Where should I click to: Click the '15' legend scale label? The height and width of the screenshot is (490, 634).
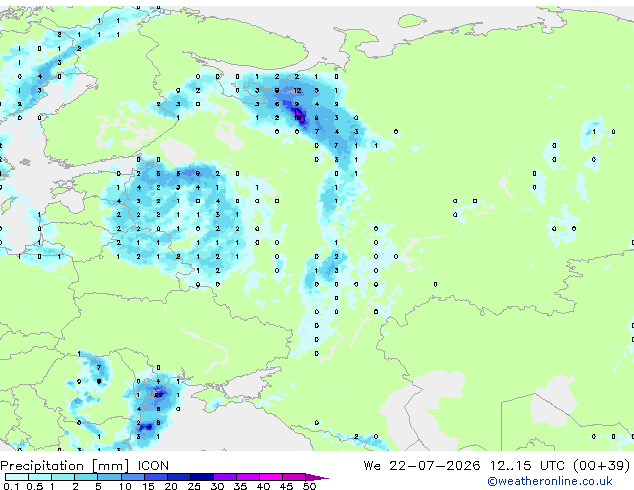tap(148, 486)
